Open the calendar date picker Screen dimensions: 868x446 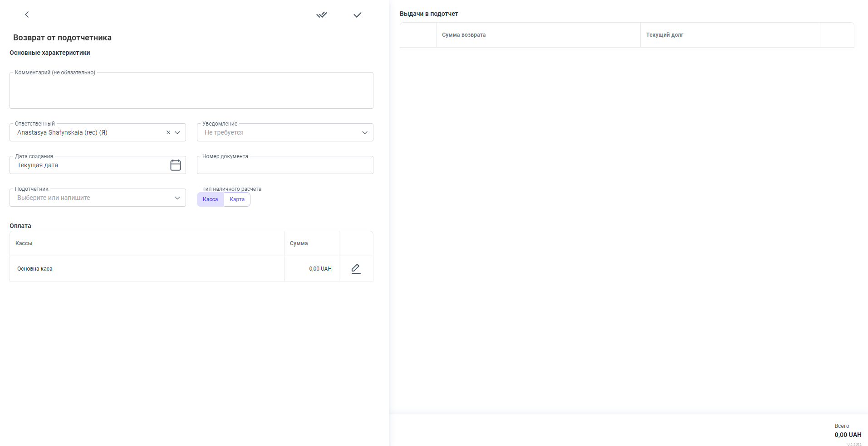tap(175, 165)
